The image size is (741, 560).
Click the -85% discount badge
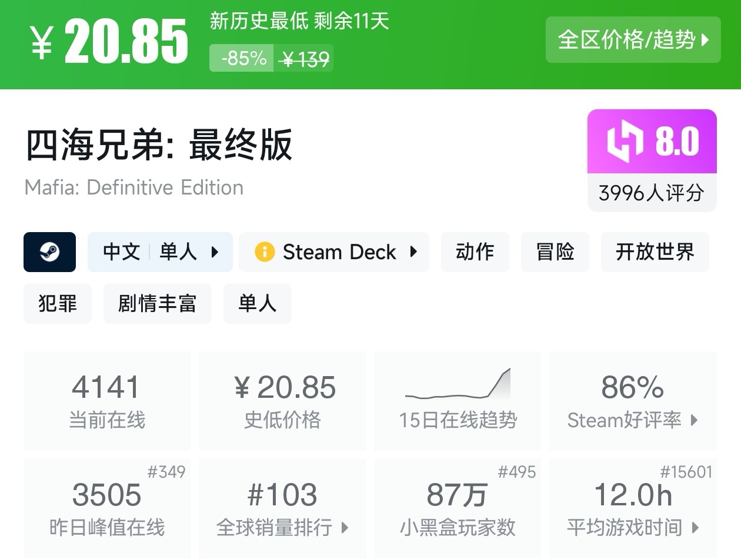pos(242,58)
